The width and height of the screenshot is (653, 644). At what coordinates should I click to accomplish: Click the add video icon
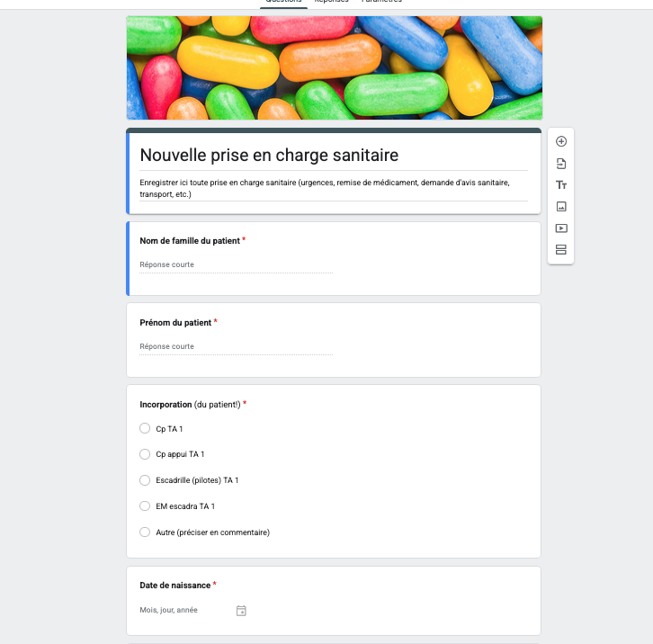tap(561, 228)
